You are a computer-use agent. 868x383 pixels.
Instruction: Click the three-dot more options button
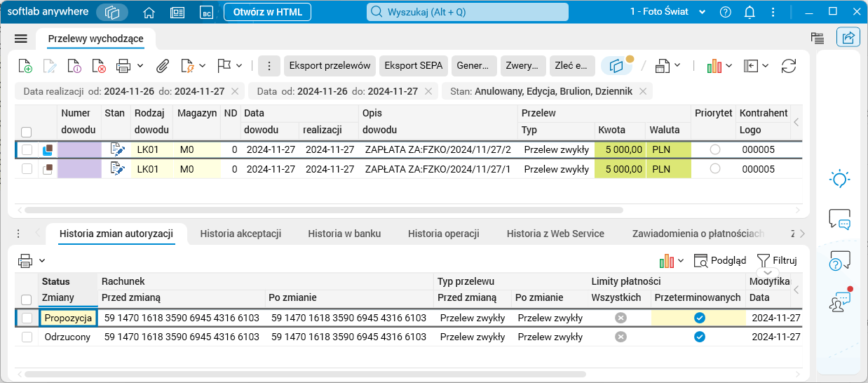pos(269,66)
